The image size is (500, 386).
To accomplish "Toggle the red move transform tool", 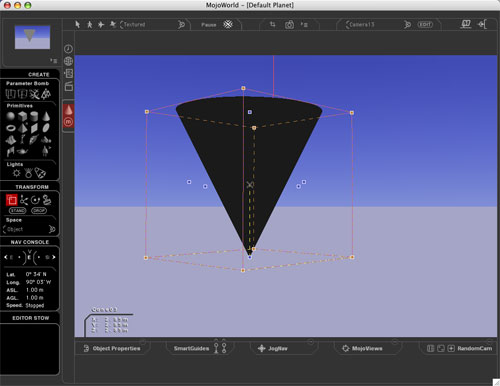I will 12,200.
